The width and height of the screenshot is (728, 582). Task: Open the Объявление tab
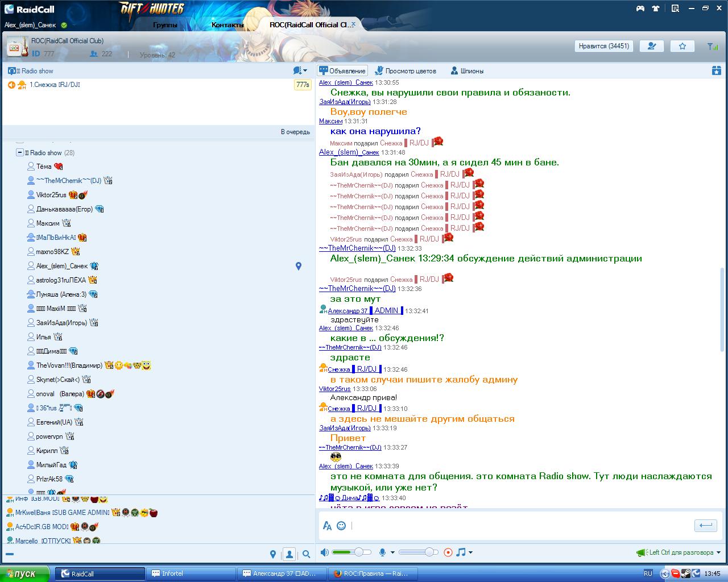pyautogui.click(x=342, y=71)
